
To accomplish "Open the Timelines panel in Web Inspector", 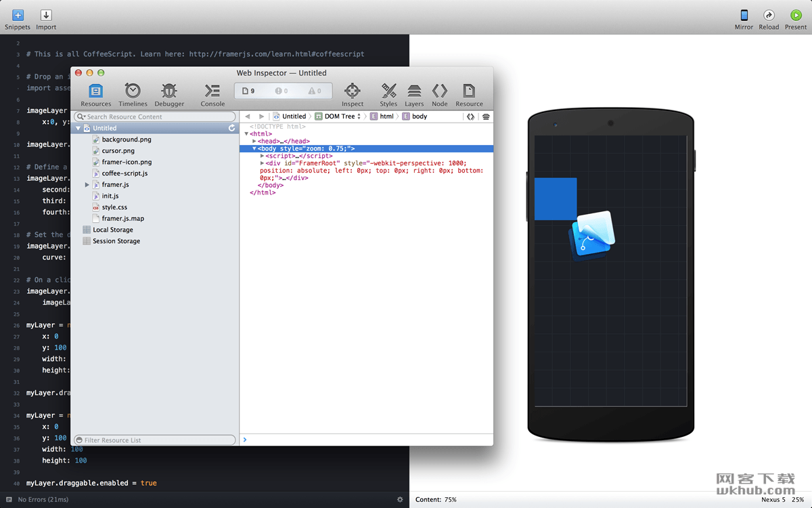I will coord(133,94).
